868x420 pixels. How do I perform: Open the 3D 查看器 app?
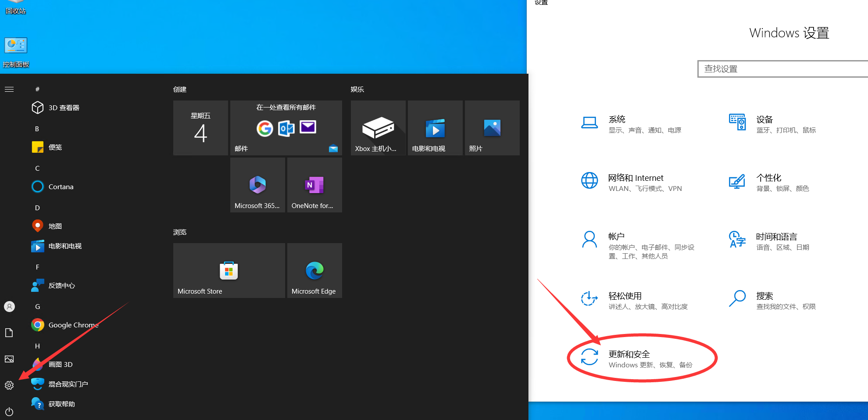[x=56, y=108]
